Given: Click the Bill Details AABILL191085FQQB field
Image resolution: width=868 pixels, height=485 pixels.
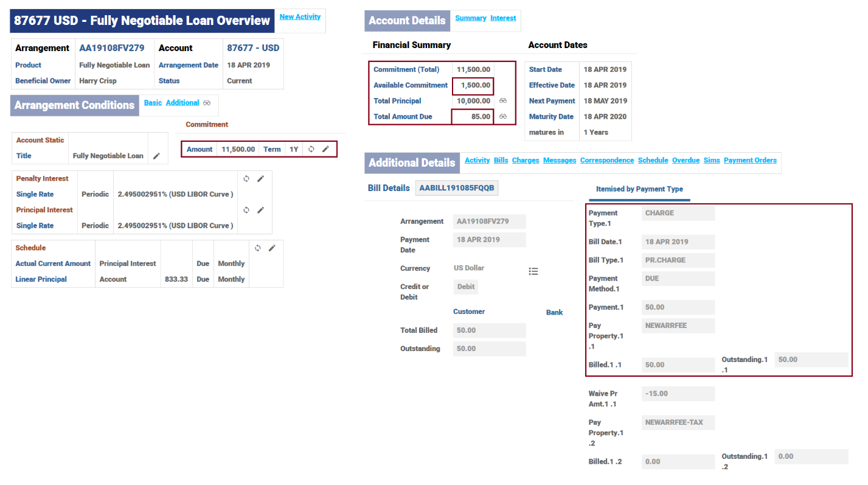Looking at the screenshot, I should [457, 189].
